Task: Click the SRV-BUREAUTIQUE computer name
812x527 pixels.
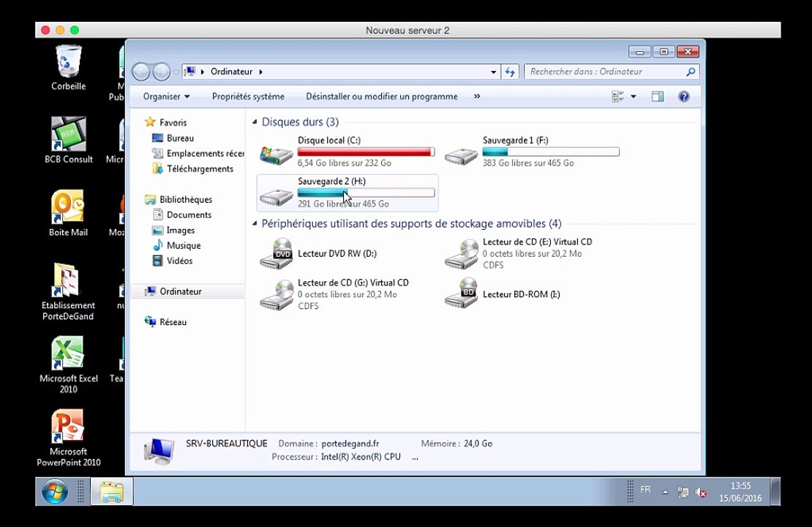Action: [x=227, y=444]
